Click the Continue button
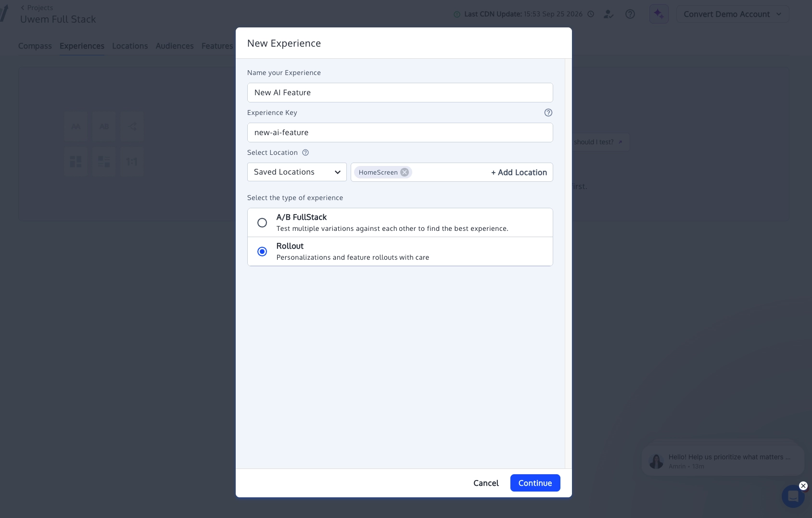The image size is (812, 518). [x=535, y=483]
